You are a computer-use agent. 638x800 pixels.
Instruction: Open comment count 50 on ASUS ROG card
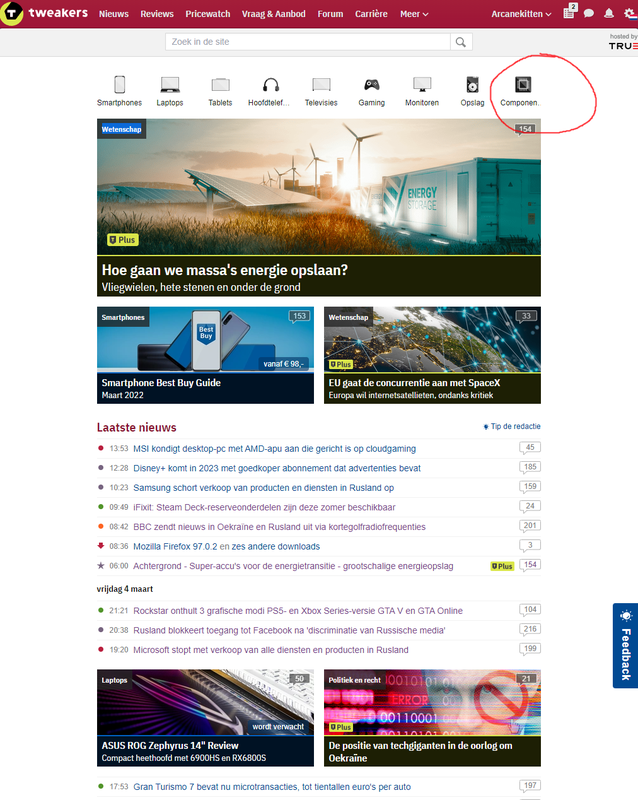[299, 679]
